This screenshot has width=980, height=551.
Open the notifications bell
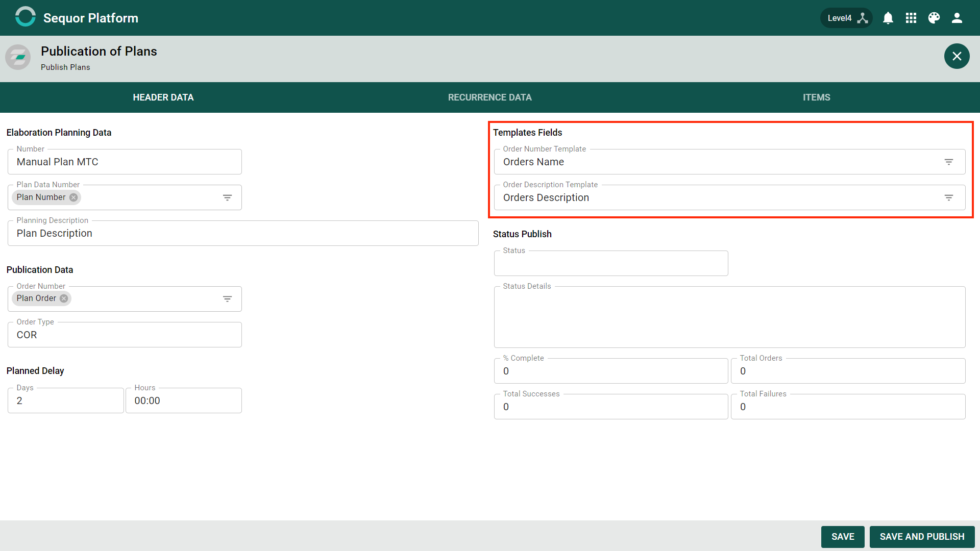(x=888, y=18)
